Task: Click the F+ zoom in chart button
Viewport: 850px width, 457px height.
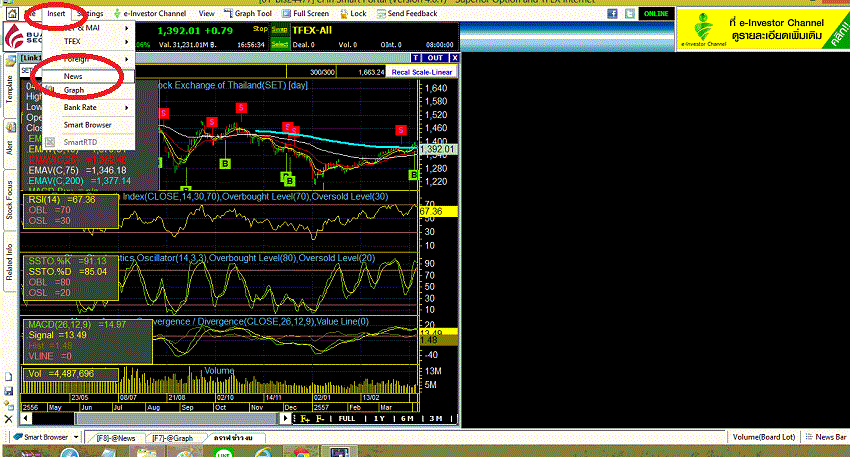Action: pos(305,419)
